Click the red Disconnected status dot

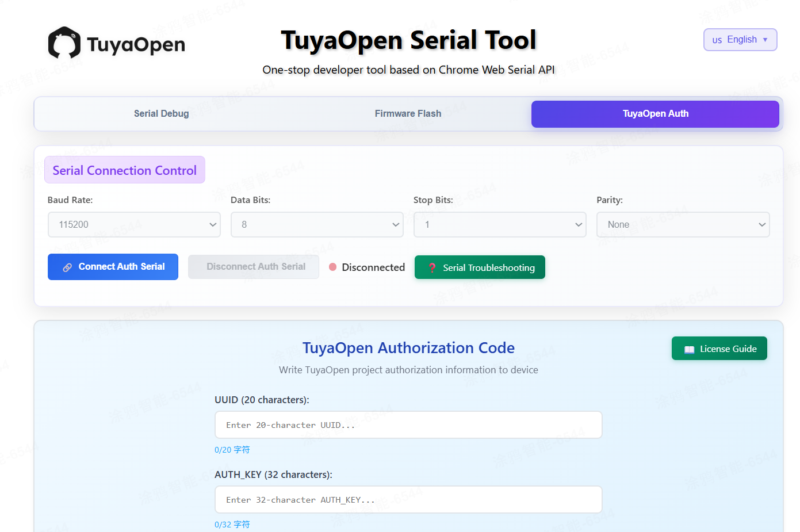click(x=332, y=267)
